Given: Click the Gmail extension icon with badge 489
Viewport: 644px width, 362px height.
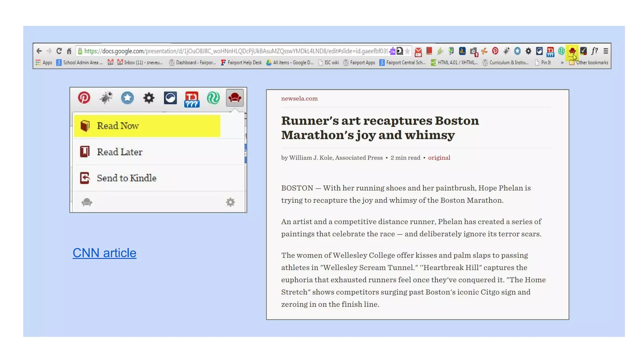Looking at the screenshot, I should click(x=418, y=51).
